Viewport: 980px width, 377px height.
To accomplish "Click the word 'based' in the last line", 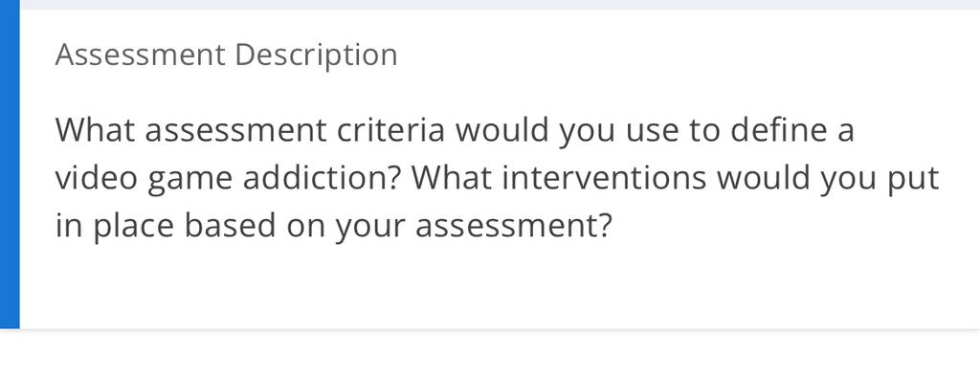I will click(x=230, y=226).
